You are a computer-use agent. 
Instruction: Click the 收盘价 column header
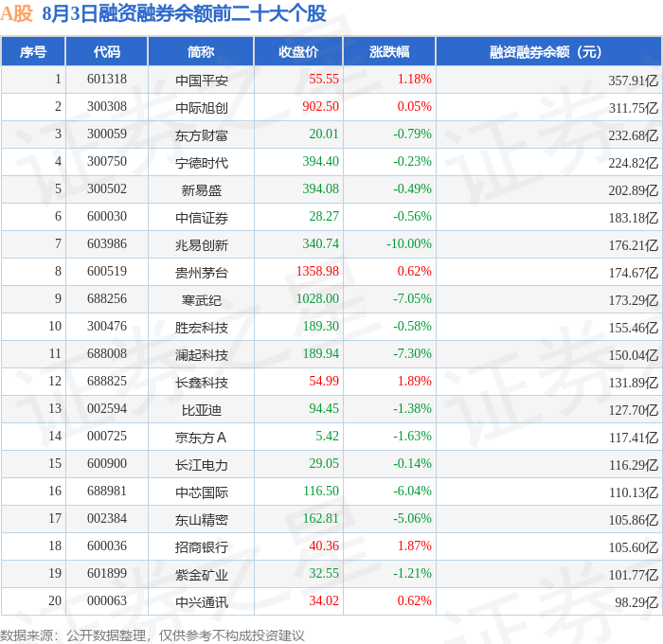tap(298, 51)
